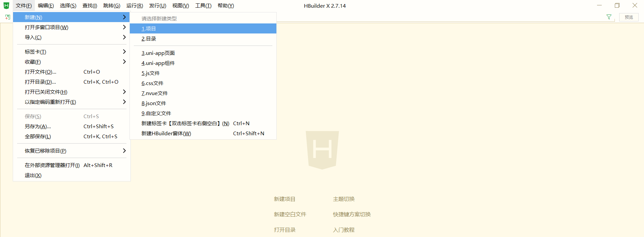Expand 恢复已移除项目(P) submenu arrow

coord(124,151)
